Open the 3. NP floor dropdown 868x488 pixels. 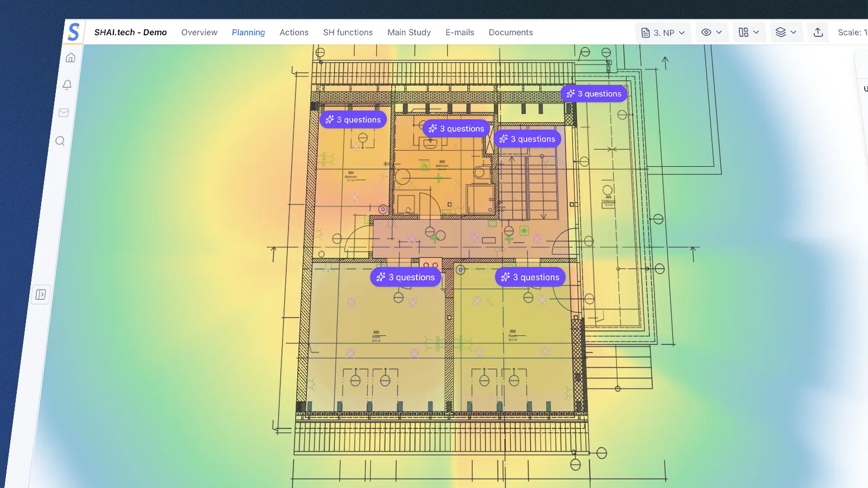(663, 33)
